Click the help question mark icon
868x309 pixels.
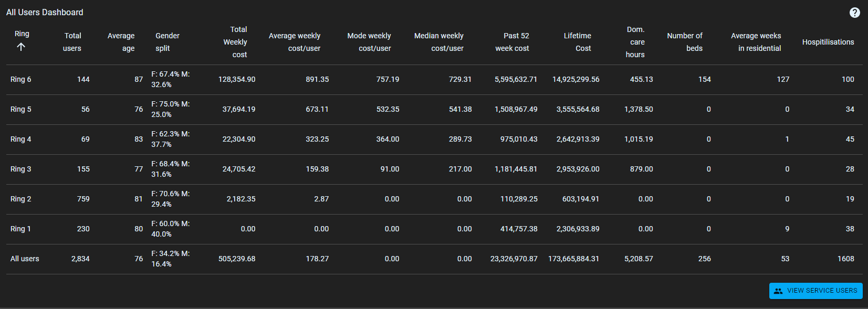[x=854, y=13]
